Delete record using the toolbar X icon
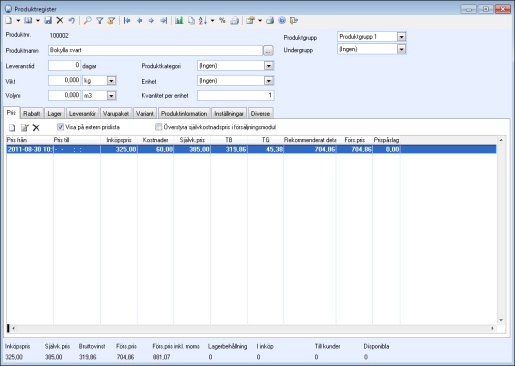Viewport: 515px width, 366px height. (60, 21)
